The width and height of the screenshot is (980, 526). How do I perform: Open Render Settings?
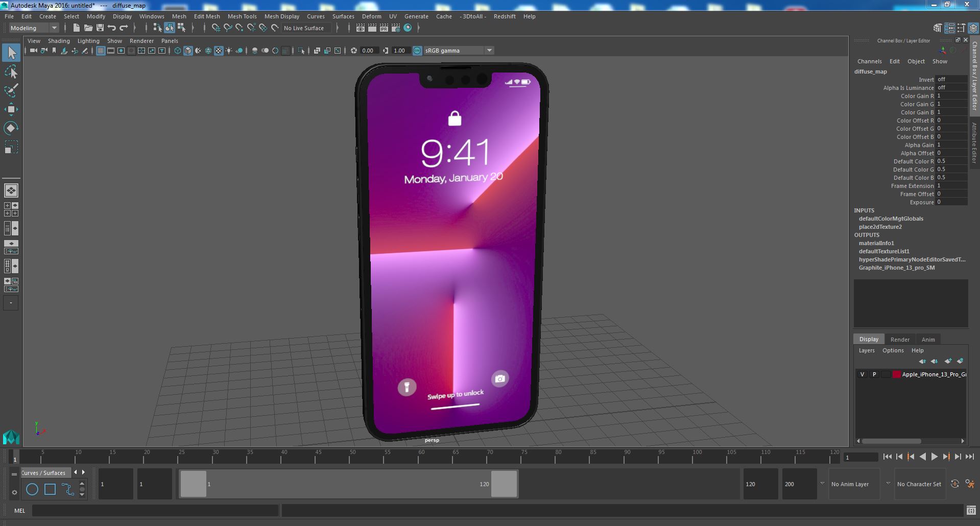[x=396, y=28]
